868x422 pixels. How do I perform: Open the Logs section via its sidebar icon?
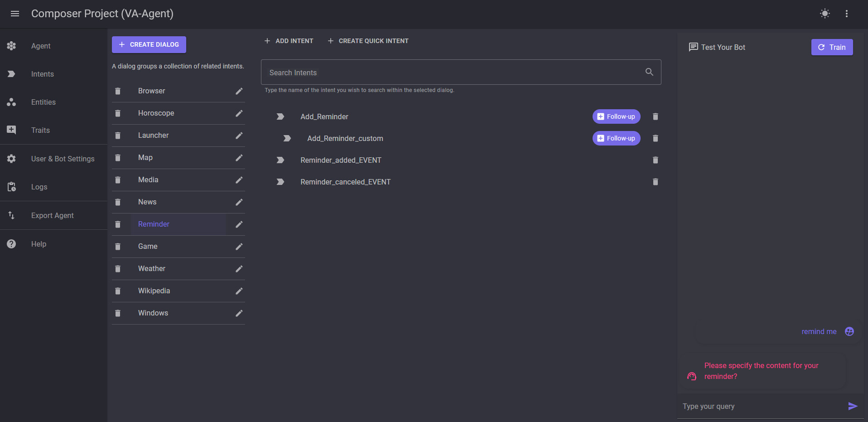point(11,186)
